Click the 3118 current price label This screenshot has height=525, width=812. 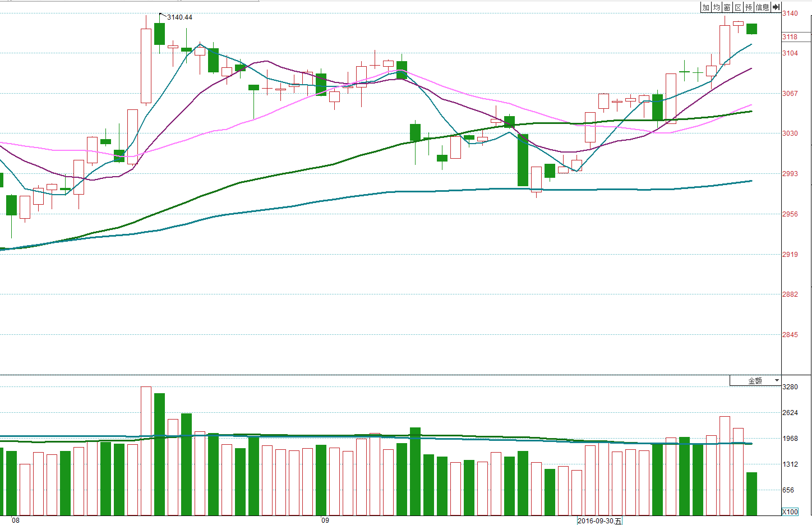790,37
